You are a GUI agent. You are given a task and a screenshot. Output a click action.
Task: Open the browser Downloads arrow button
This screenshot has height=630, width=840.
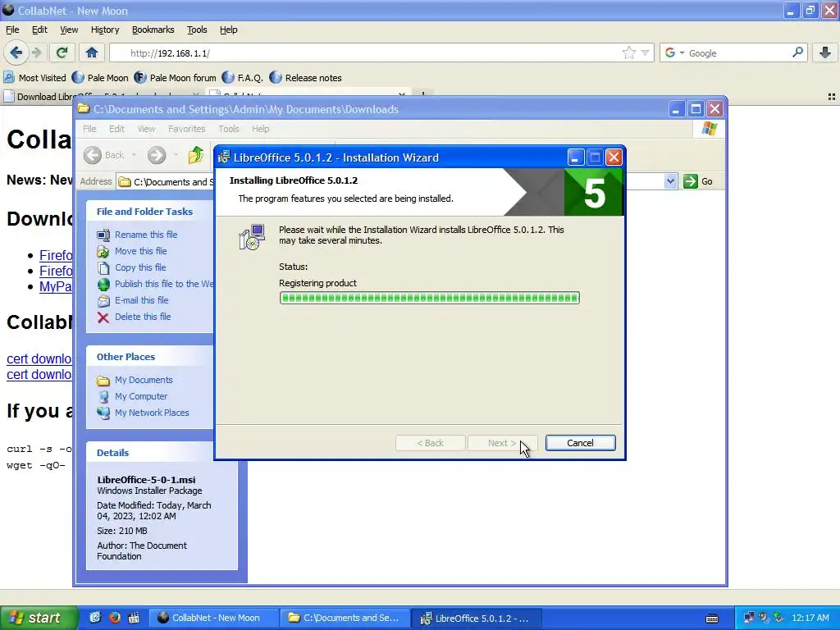[825, 52]
